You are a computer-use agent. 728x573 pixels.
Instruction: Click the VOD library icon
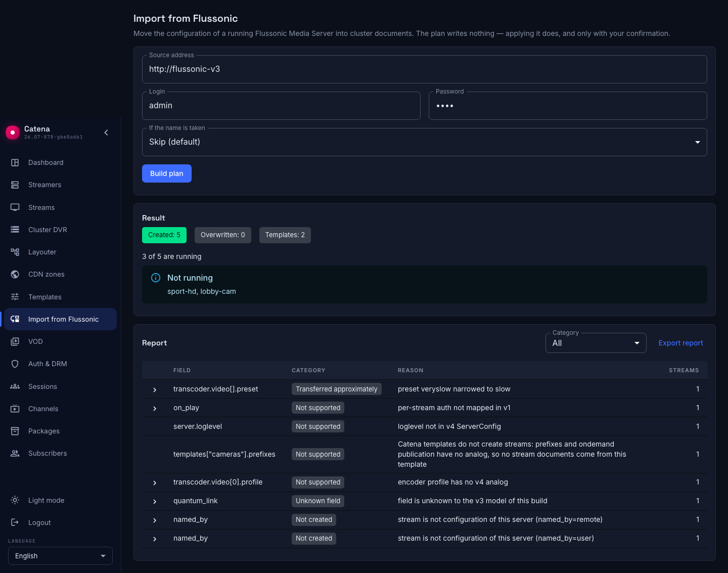(x=15, y=341)
